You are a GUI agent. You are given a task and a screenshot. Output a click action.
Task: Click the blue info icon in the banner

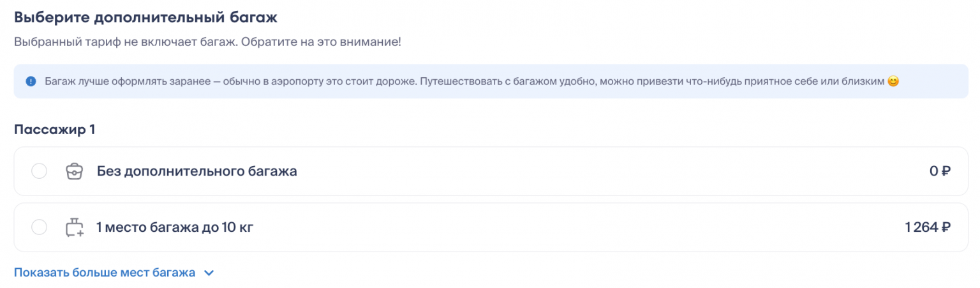click(x=31, y=82)
